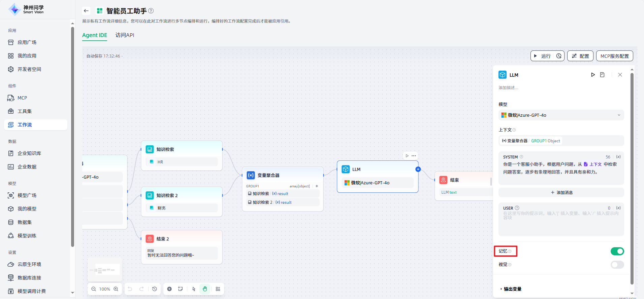Expand the 输出变量 section

coord(512,289)
